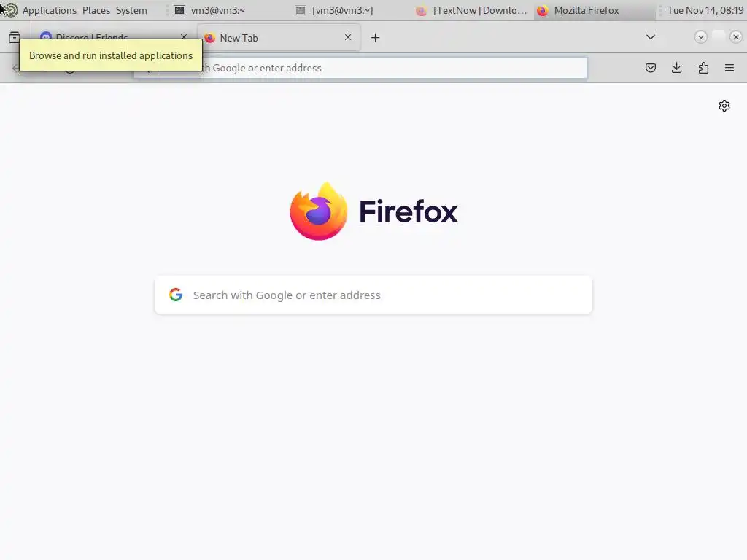Screen dimensions: 747x560
Task: Open the System menu
Action: coord(131,10)
